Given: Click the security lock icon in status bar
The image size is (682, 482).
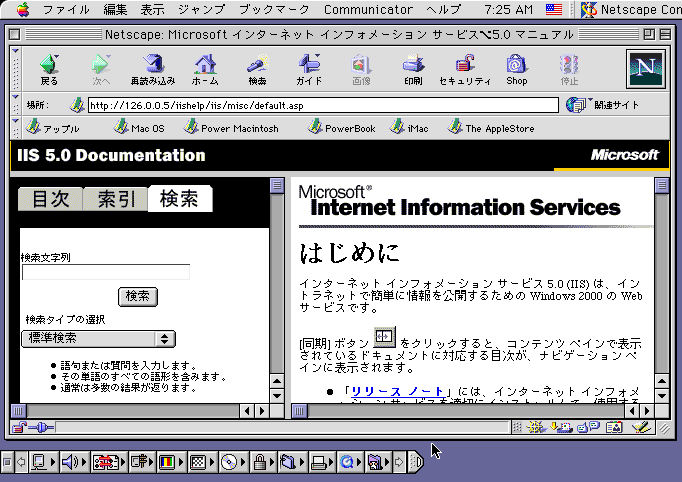Looking at the screenshot, I should 19,428.
